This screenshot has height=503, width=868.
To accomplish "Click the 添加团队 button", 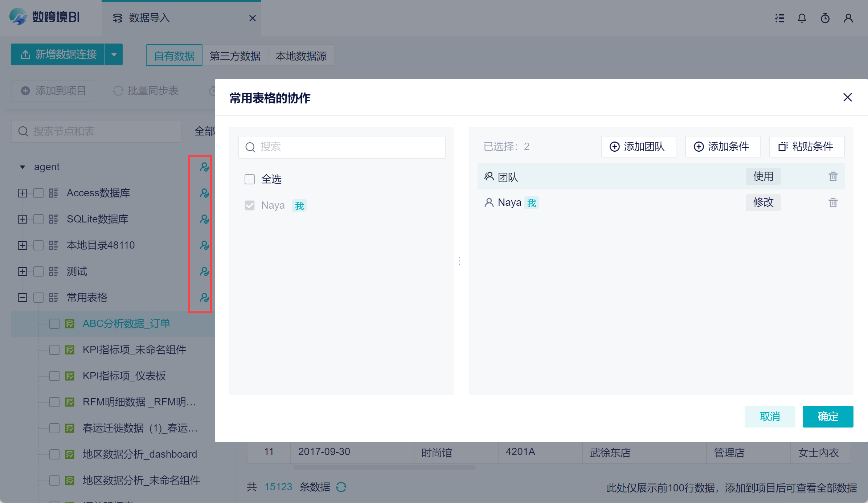I will (638, 147).
